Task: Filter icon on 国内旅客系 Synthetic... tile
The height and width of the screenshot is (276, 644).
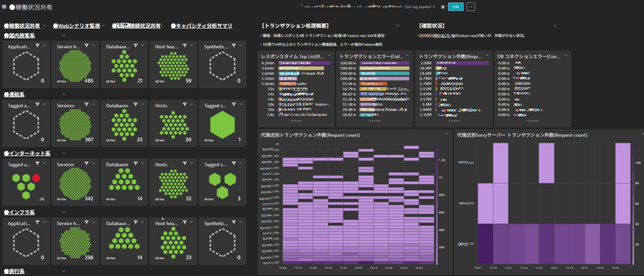Action: coord(234,46)
